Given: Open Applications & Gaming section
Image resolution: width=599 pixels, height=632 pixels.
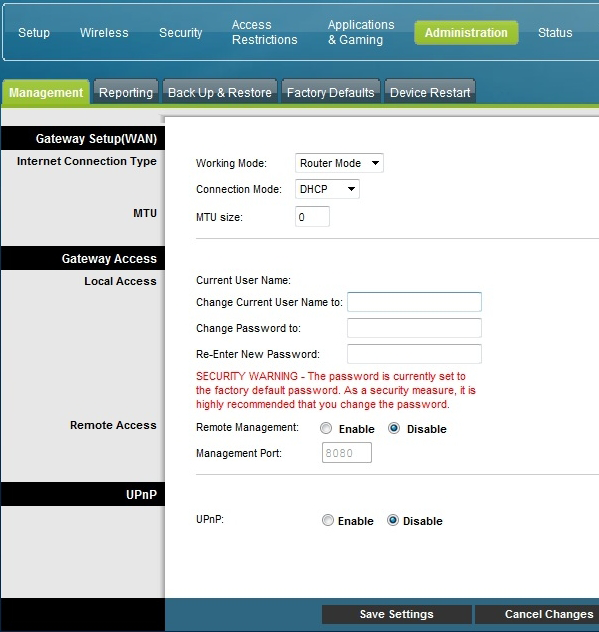Looking at the screenshot, I should point(361,32).
